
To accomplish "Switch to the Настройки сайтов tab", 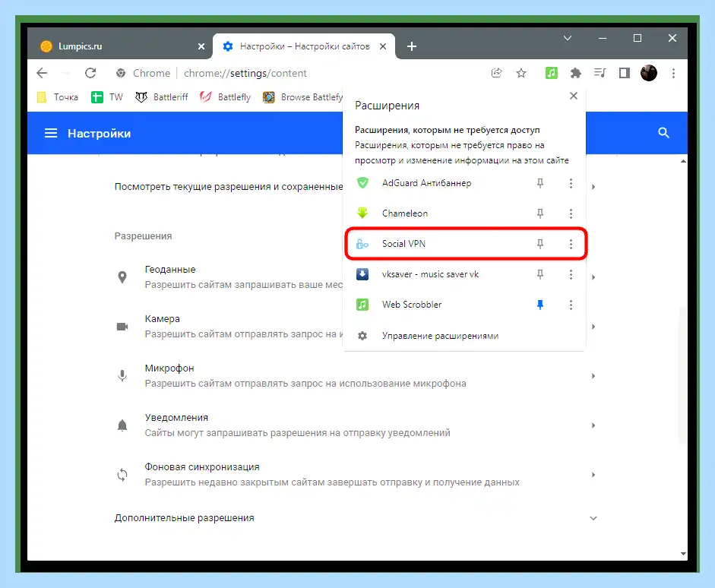I will coord(304,46).
